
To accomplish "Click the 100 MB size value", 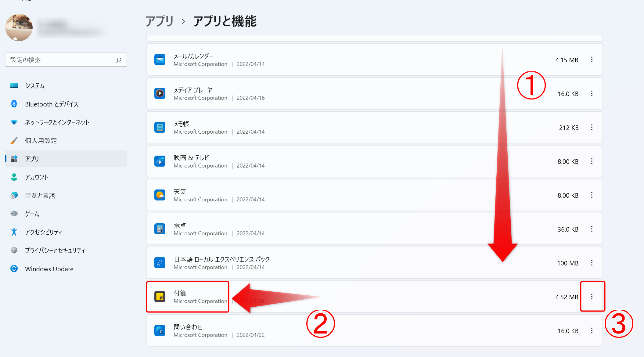I will (568, 263).
